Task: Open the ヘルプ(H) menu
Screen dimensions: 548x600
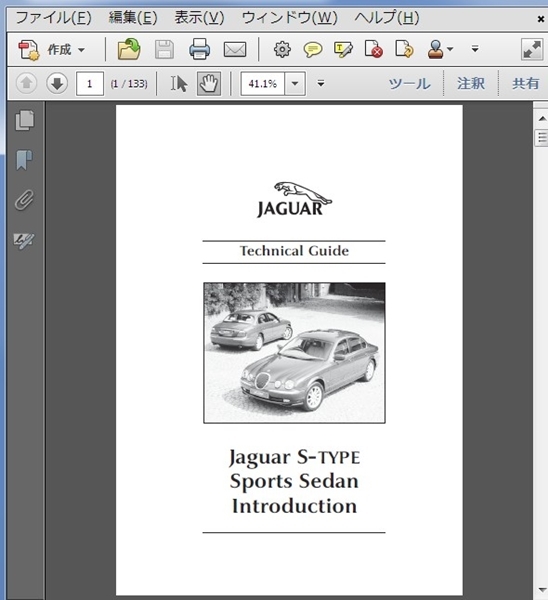Action: point(387,18)
